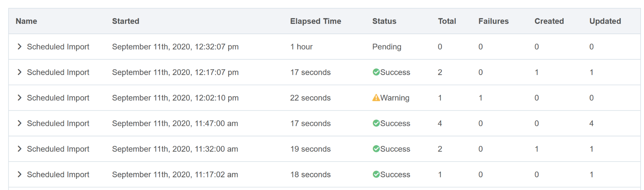Sort by the Name column header

click(x=26, y=21)
